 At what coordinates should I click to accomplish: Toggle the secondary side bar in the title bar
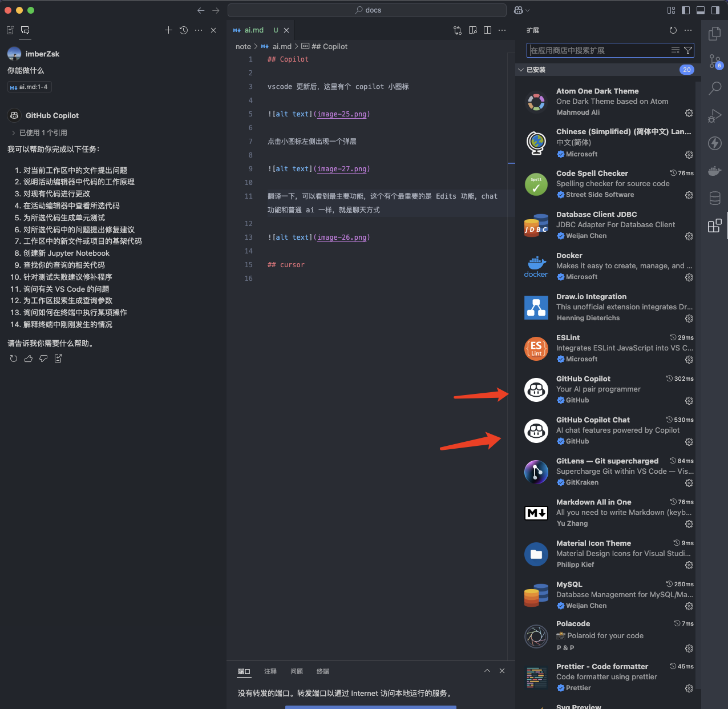click(x=715, y=10)
